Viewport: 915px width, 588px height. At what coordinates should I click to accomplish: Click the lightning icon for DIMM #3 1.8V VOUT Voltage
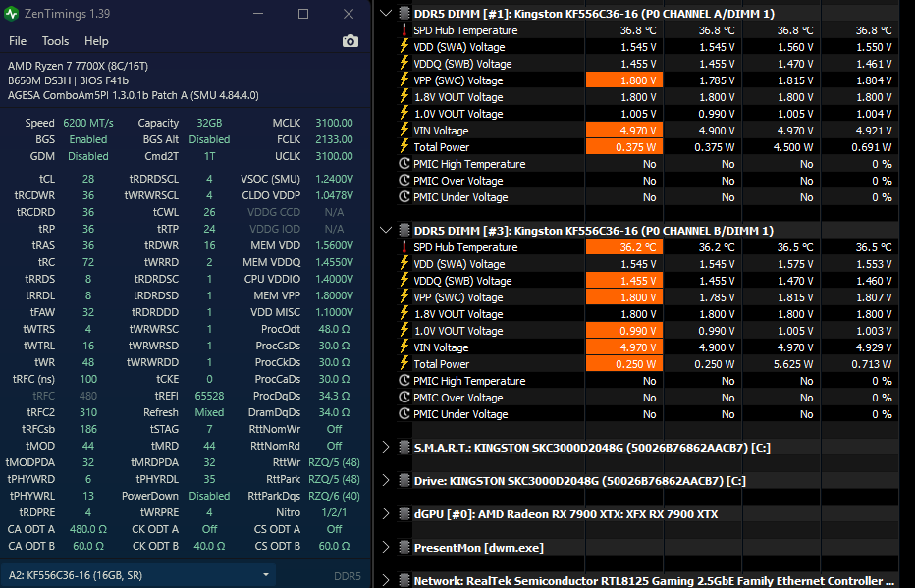click(x=404, y=313)
